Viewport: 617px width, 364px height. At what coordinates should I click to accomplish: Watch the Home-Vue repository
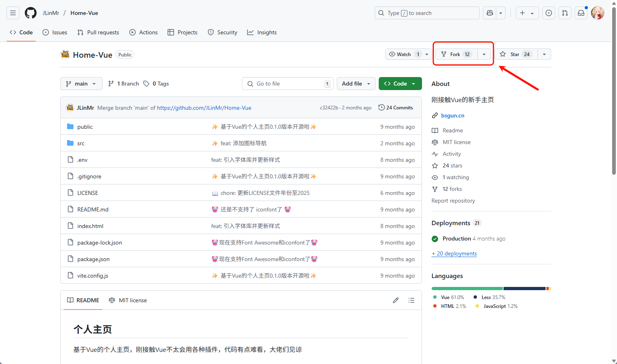(404, 54)
